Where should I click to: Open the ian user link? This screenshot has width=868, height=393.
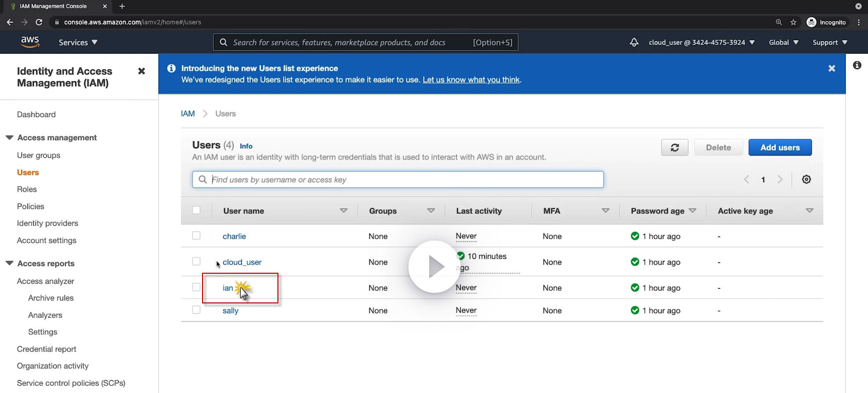(x=228, y=288)
